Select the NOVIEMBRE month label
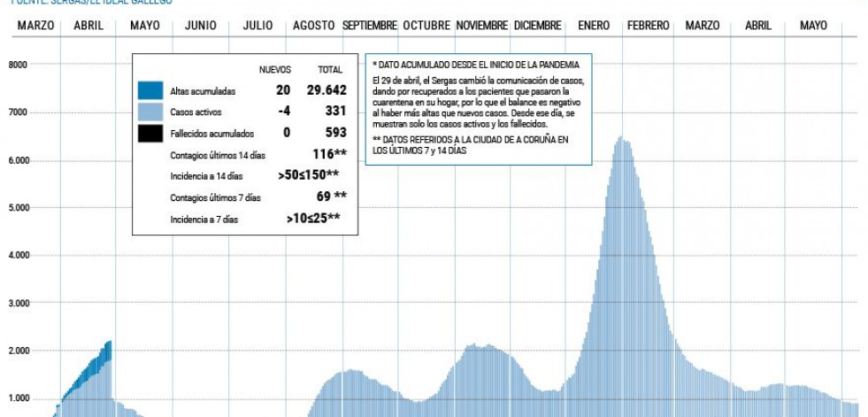This screenshot has width=868, height=417. click(x=481, y=26)
